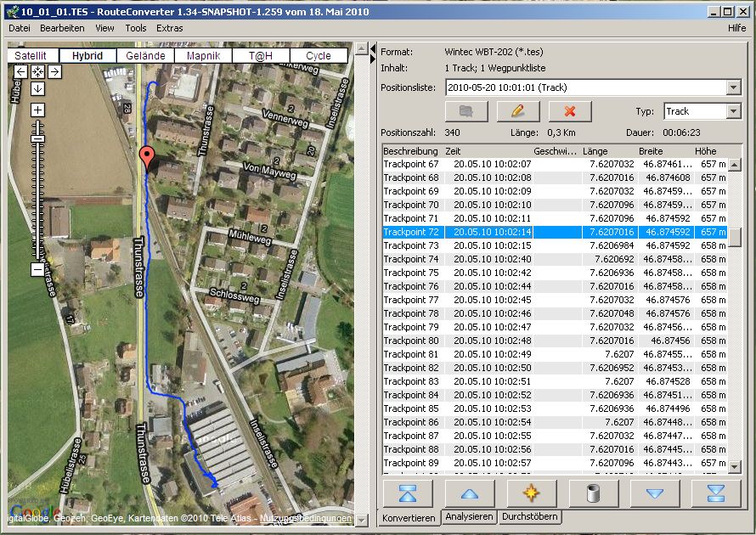The image size is (756, 535).
Task: Rename position list with pencil button
Action: pos(517,111)
